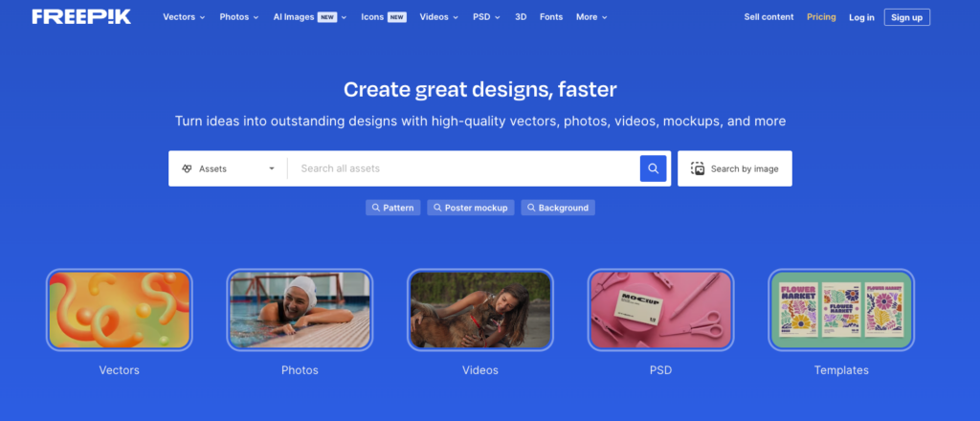Open the Templates thumbnail with flower posters
The width and height of the screenshot is (980, 421).
(840, 310)
